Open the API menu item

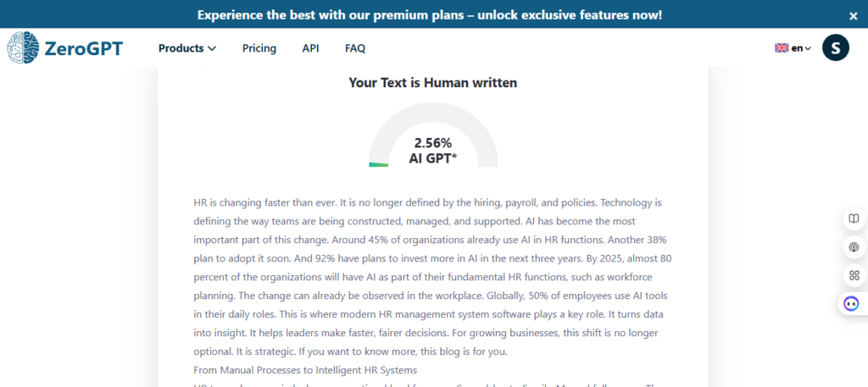(310, 48)
